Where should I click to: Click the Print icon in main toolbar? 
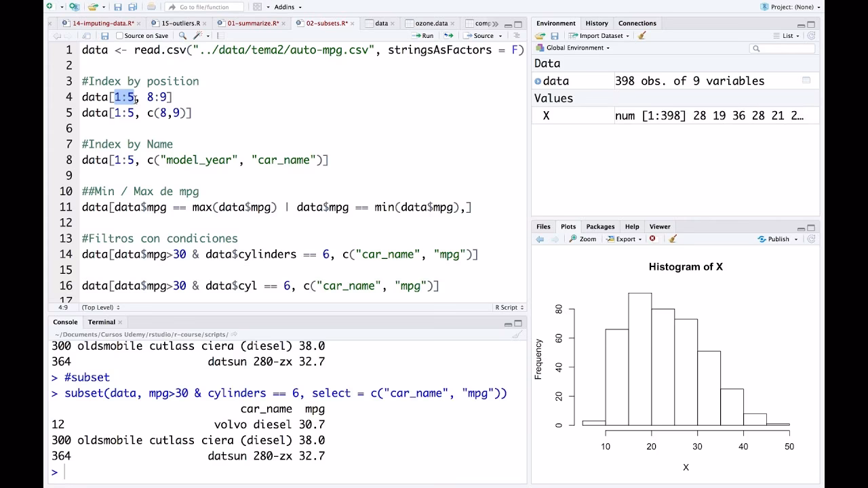point(151,7)
